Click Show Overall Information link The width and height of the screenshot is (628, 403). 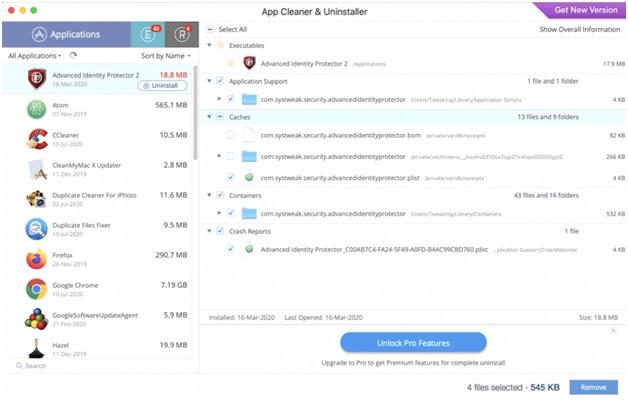pyautogui.click(x=580, y=29)
